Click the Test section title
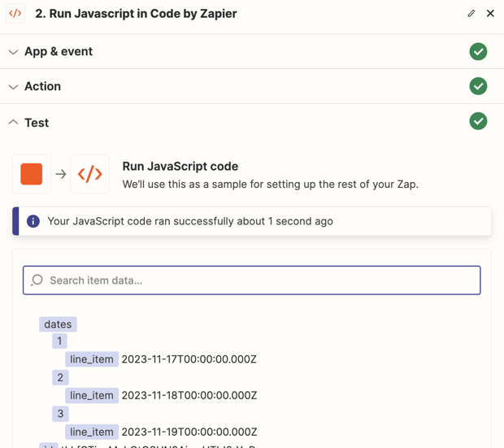The image size is (504, 448). (x=37, y=123)
